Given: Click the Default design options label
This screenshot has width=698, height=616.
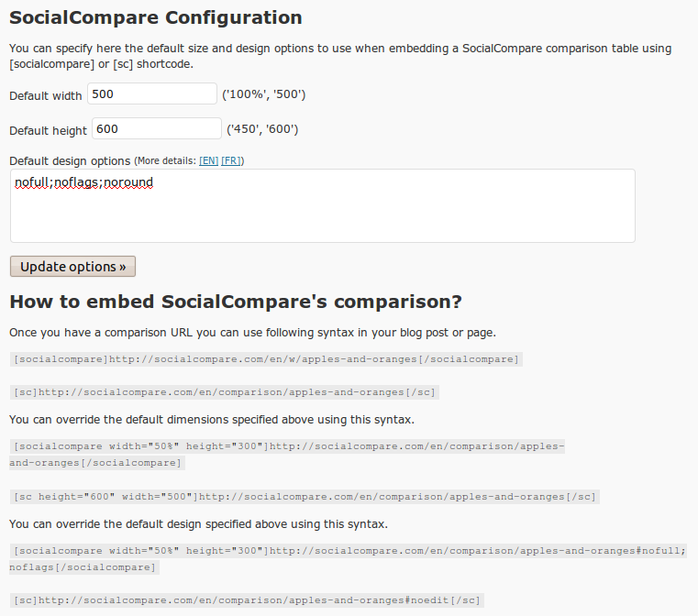Looking at the screenshot, I should [70, 161].
